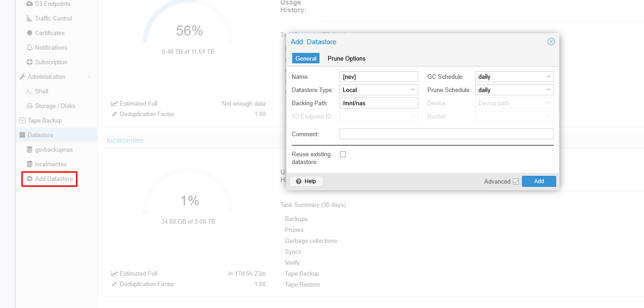The width and height of the screenshot is (644, 308).
Task: Click the Subscription lifebuoy icon
Action: 30,62
